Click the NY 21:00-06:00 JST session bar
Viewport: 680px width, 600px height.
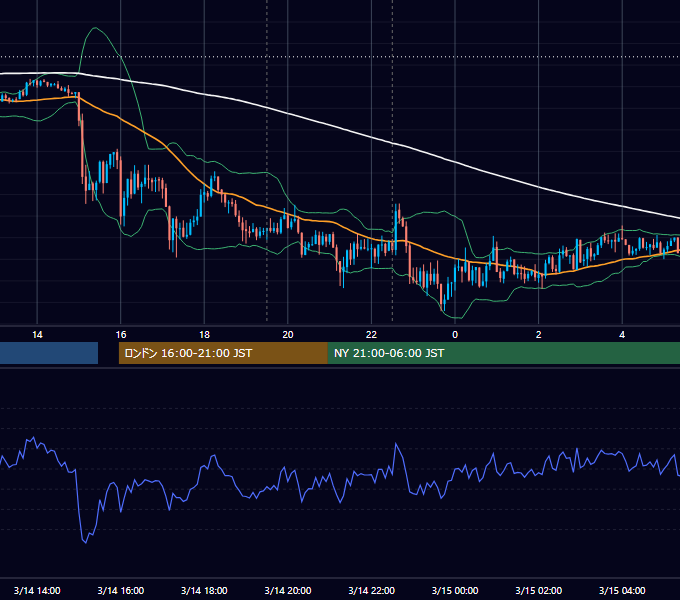pyautogui.click(x=504, y=353)
